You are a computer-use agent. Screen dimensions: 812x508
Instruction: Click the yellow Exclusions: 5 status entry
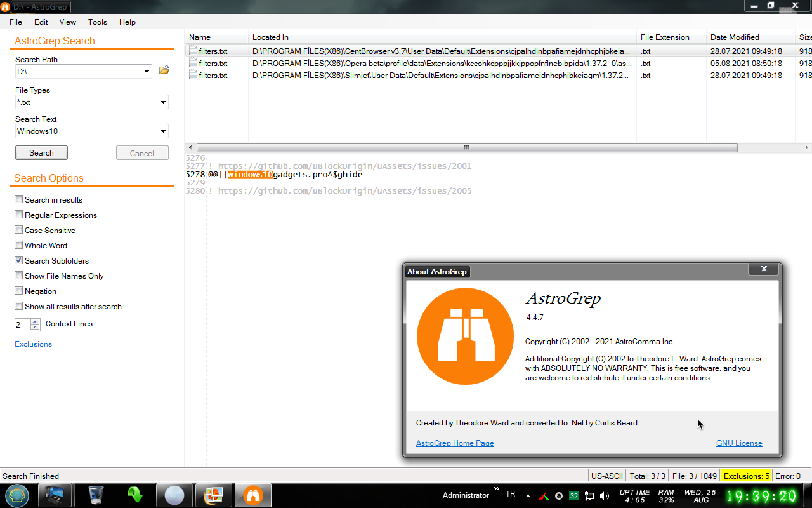coord(746,476)
